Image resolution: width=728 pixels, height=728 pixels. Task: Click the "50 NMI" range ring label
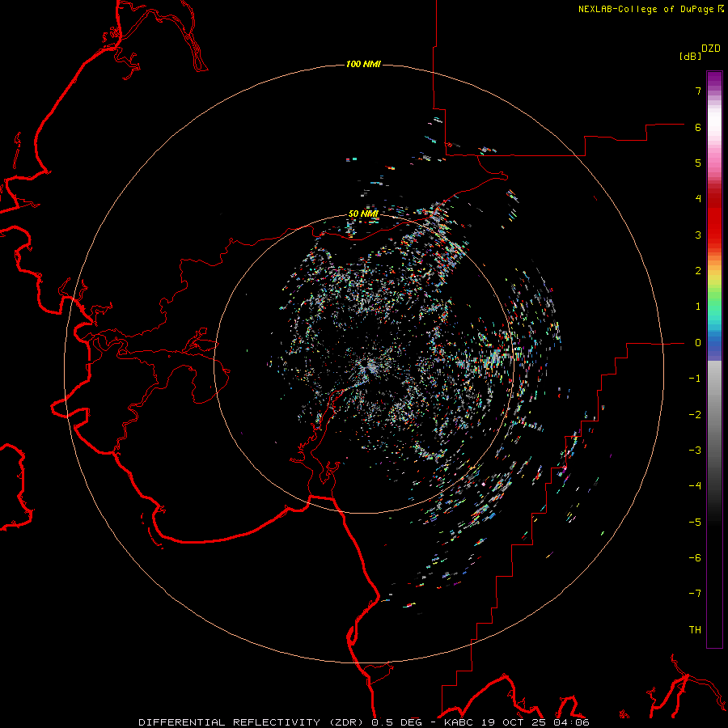coord(363,214)
